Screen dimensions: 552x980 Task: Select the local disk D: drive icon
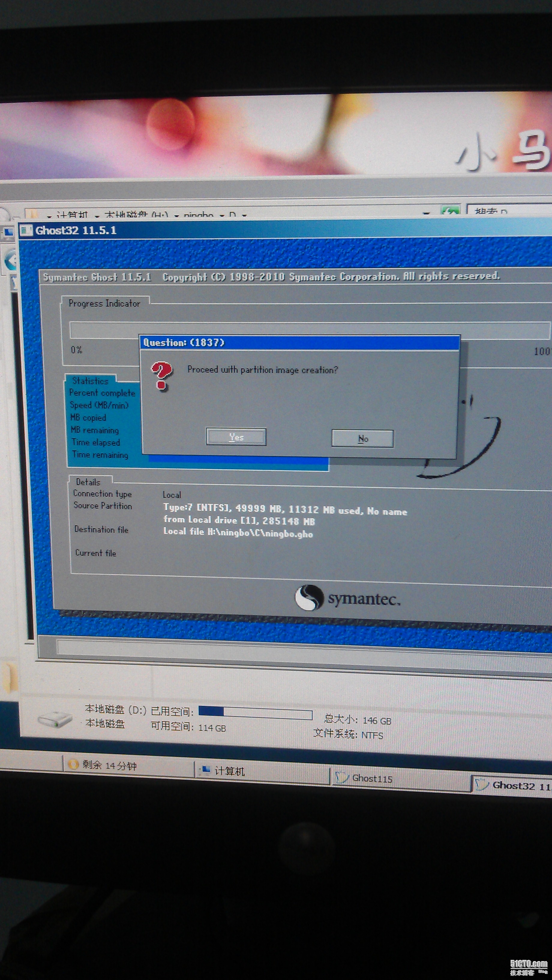[x=55, y=719]
